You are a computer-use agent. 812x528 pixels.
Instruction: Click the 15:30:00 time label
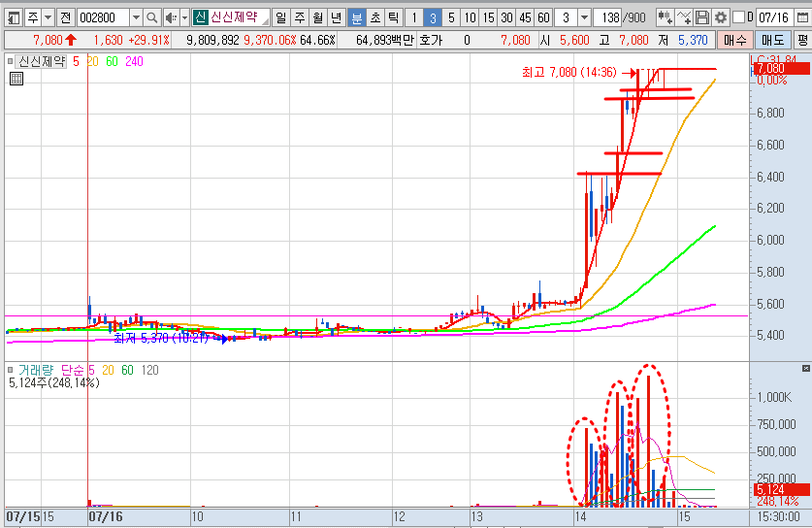(x=779, y=516)
